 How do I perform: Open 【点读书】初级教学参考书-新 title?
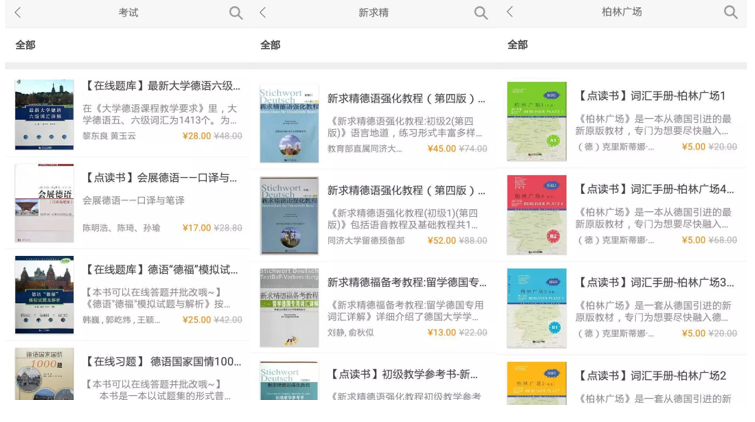point(403,374)
